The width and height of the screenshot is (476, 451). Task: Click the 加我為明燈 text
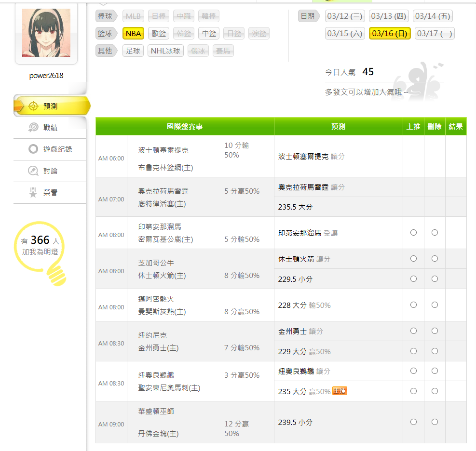pos(40,252)
